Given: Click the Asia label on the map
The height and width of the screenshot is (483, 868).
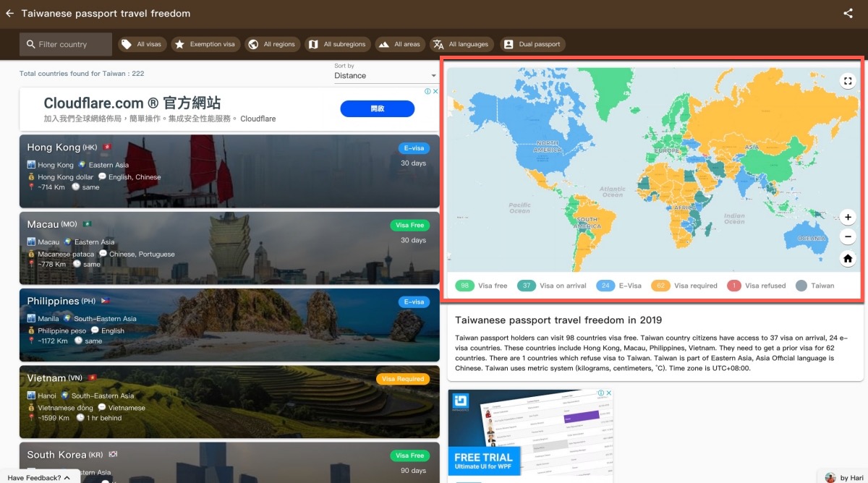Looking at the screenshot, I should tap(752, 147).
